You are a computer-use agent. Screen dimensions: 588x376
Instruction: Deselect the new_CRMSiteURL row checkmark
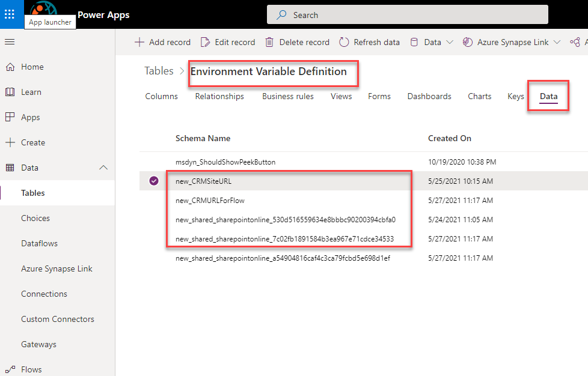coord(154,181)
